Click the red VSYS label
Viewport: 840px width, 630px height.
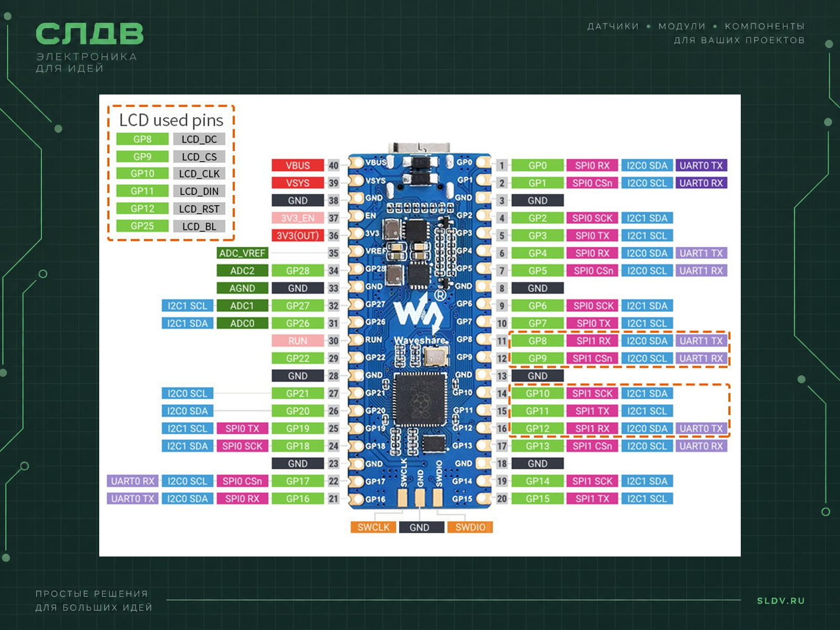pos(298,183)
